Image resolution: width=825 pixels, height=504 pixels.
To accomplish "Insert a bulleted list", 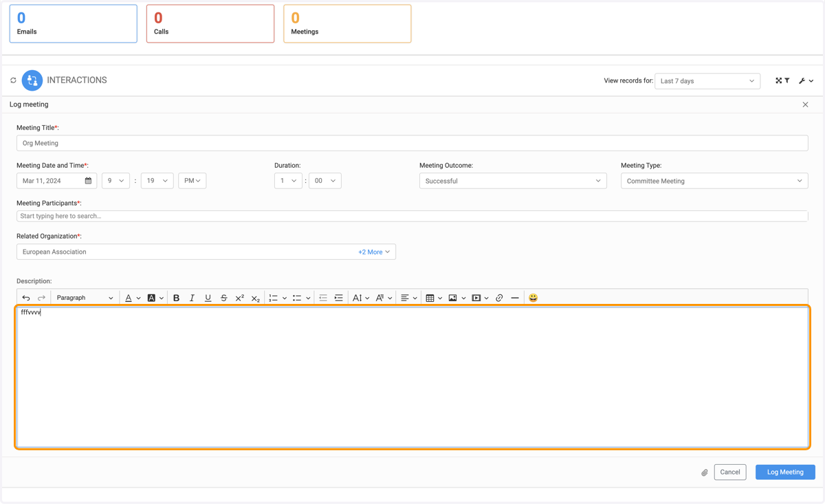I will coord(297,298).
